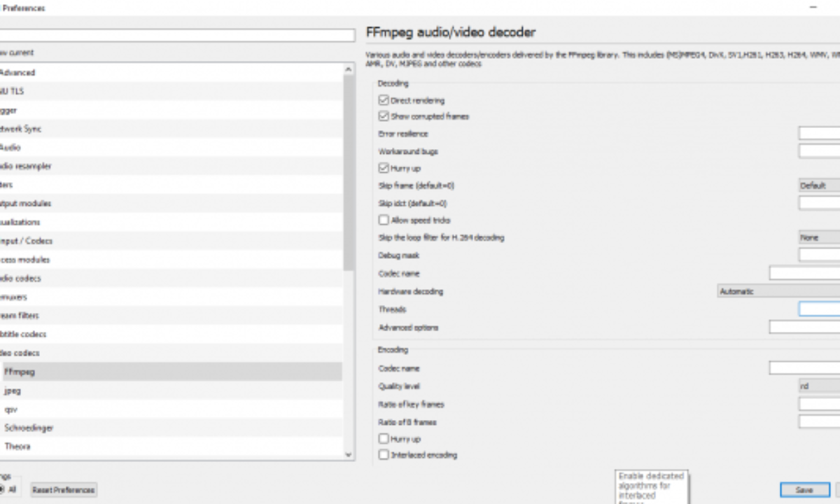Click the tree scrollbar down arrow

click(x=349, y=454)
